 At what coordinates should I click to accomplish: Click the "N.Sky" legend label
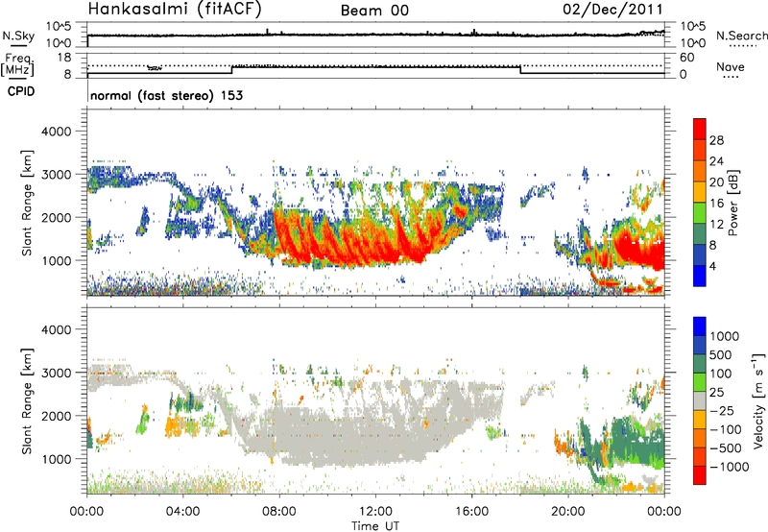click(18, 36)
